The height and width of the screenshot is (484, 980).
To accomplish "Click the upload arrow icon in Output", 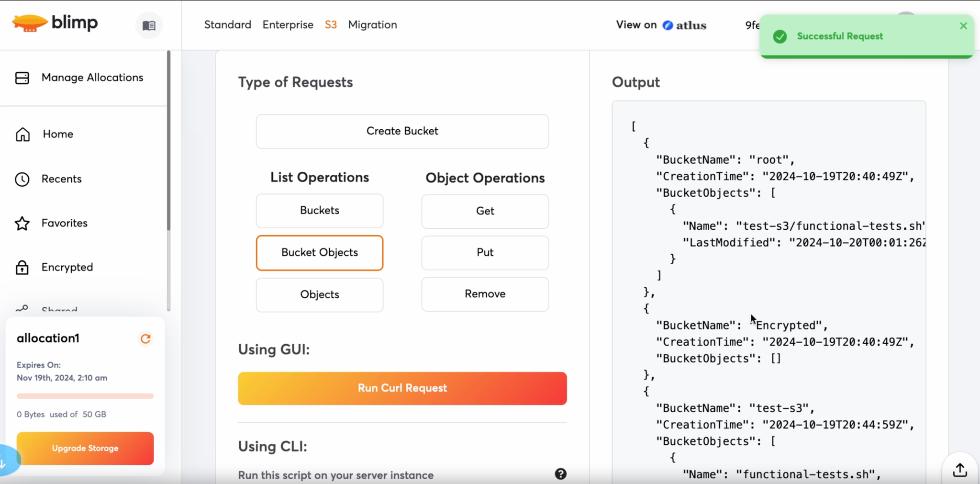I will [x=959, y=470].
